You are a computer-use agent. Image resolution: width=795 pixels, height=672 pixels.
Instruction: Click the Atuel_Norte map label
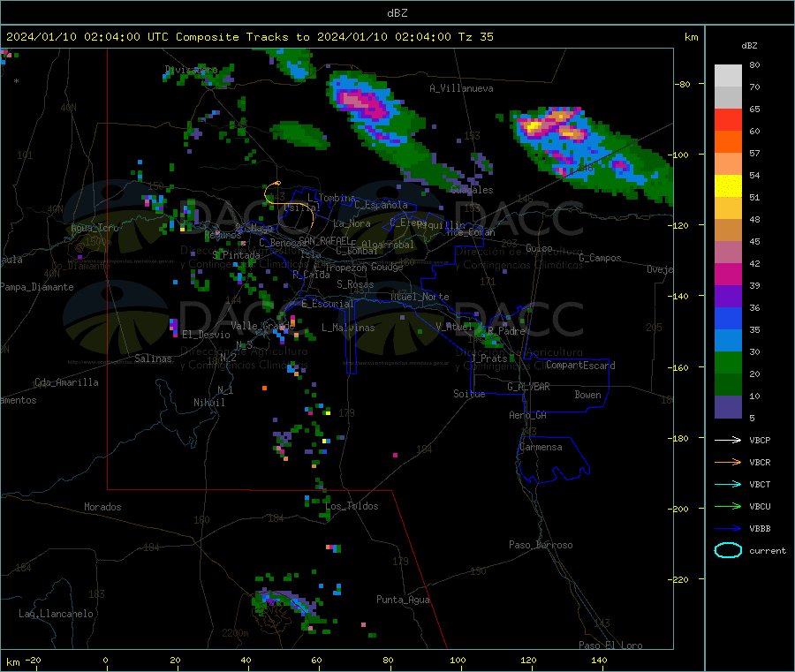(420, 297)
